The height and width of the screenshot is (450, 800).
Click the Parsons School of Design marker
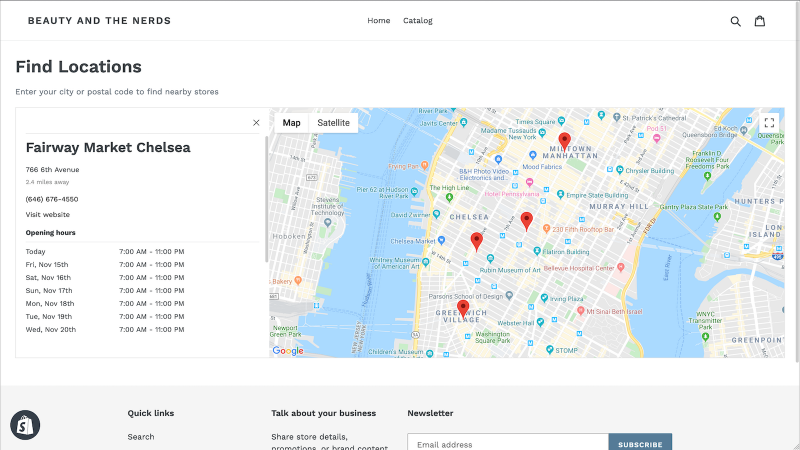509,295
